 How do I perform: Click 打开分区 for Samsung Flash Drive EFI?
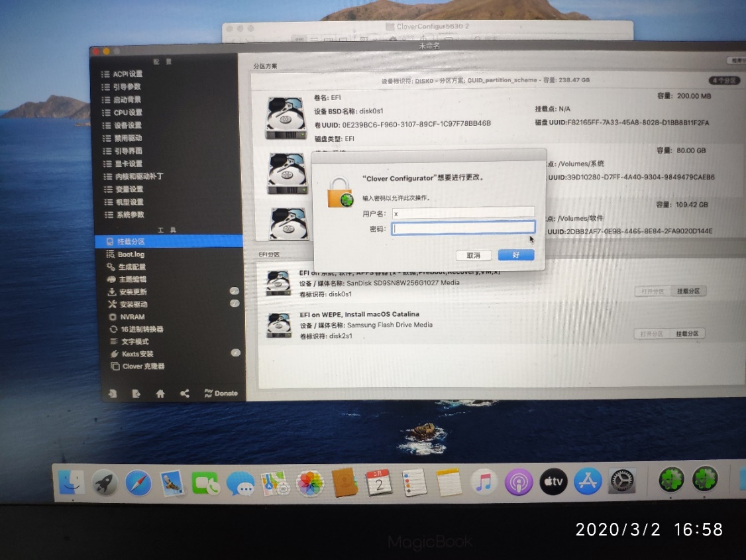pos(652,334)
